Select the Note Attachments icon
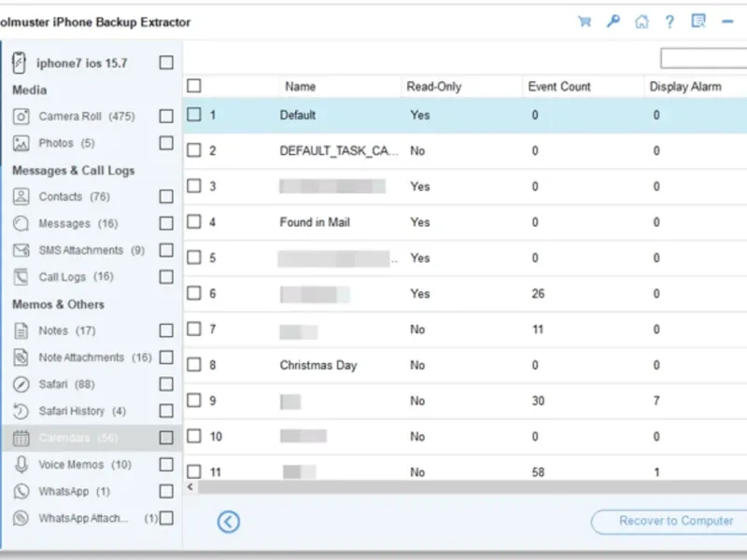 (21, 357)
